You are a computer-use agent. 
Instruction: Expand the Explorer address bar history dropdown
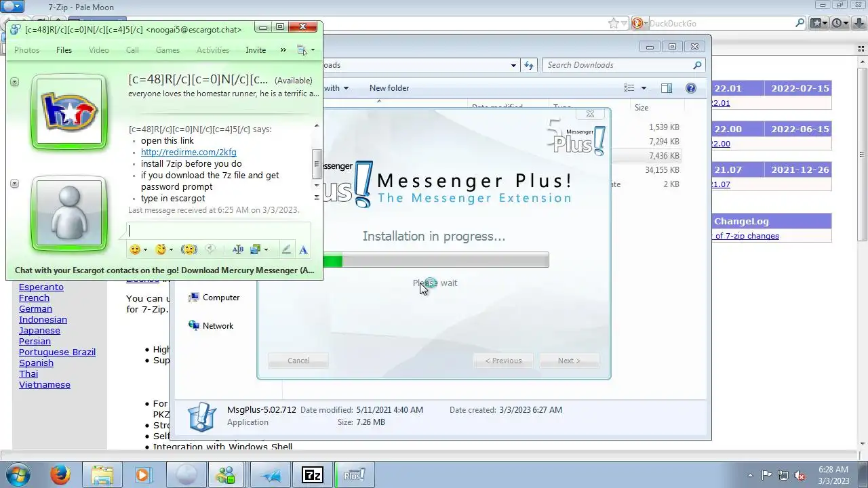513,65
